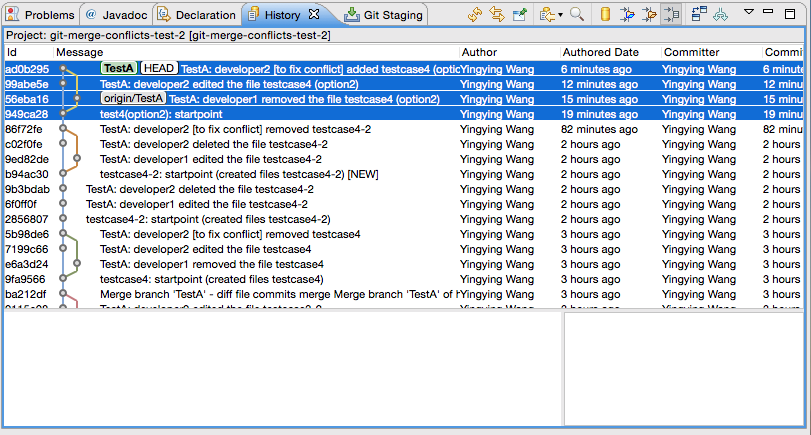Toggle Compare Mode icon
The width and height of the screenshot is (811, 435).
(x=699, y=14)
